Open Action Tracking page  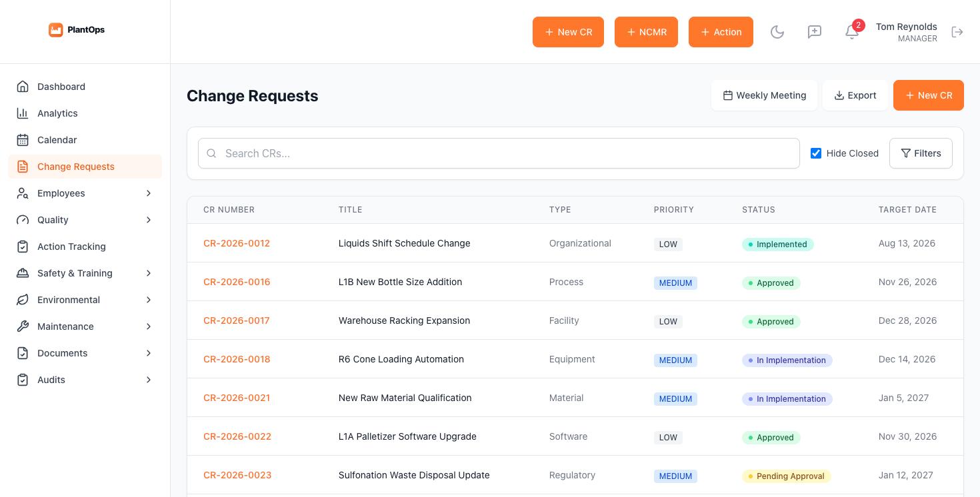(85, 247)
